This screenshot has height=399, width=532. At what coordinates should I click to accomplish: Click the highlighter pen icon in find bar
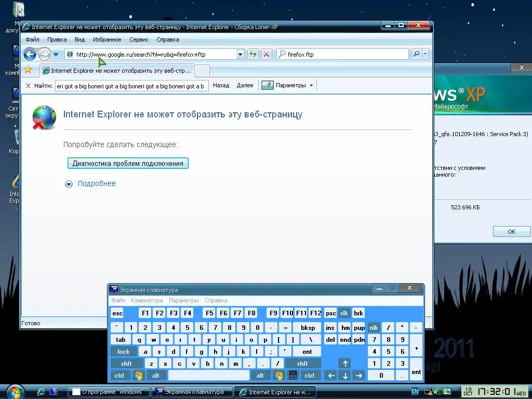pos(268,86)
